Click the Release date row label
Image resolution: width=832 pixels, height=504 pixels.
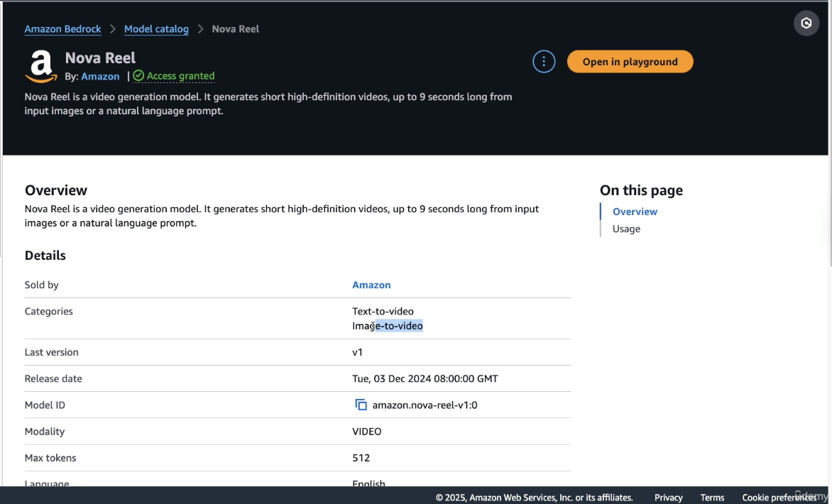(53, 379)
